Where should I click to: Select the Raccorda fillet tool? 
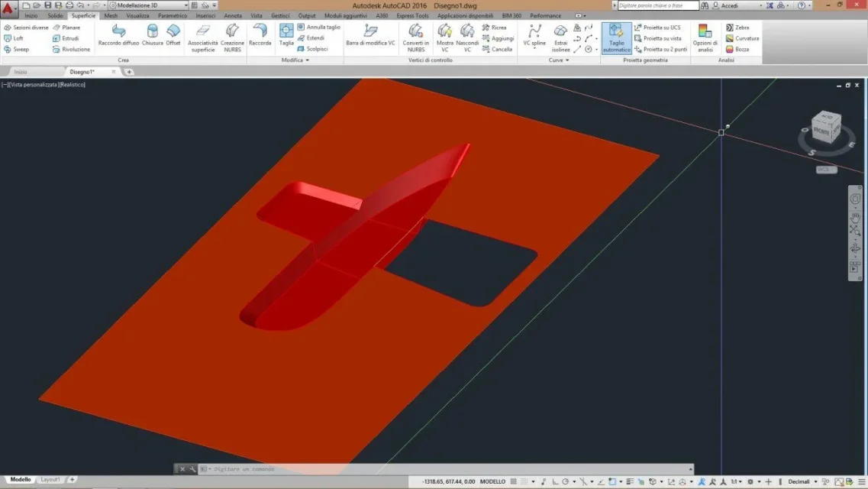[260, 35]
